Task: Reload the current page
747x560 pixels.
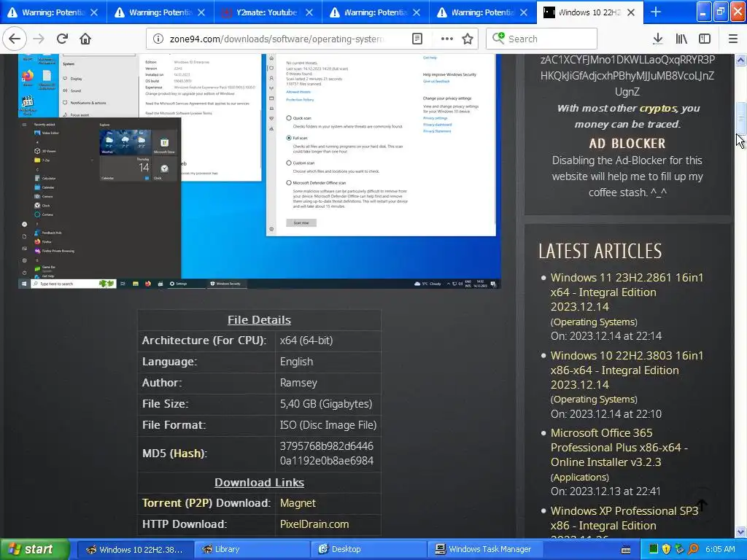Action: [x=62, y=39]
